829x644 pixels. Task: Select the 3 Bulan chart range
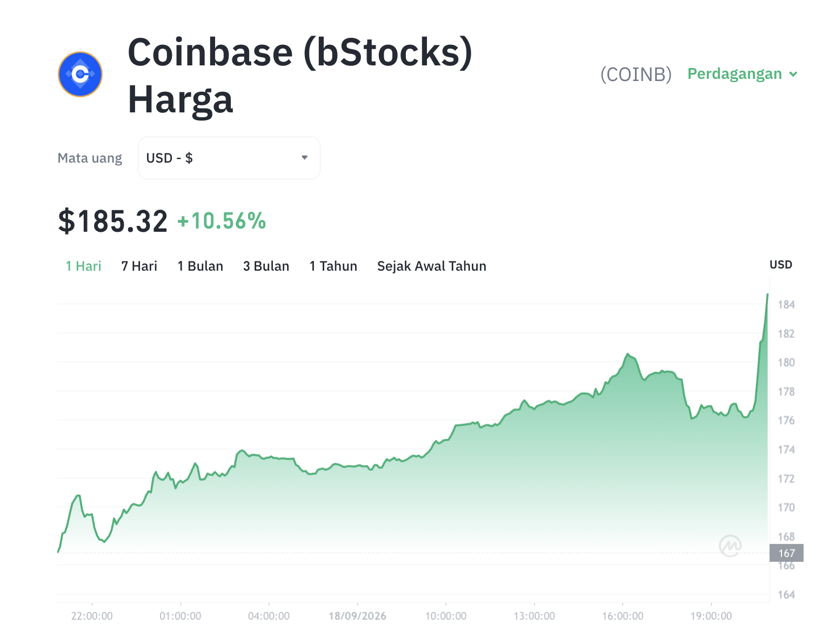pos(266,266)
